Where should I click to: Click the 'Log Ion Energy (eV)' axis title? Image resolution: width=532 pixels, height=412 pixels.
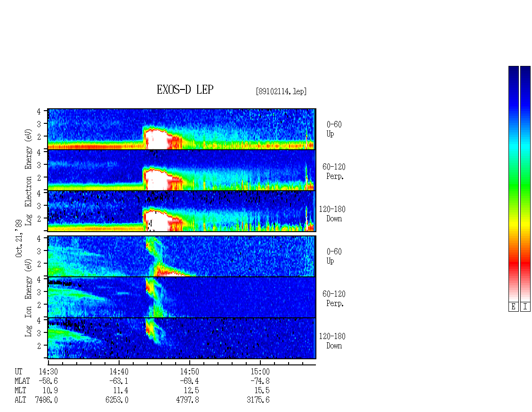pyautogui.click(x=28, y=298)
